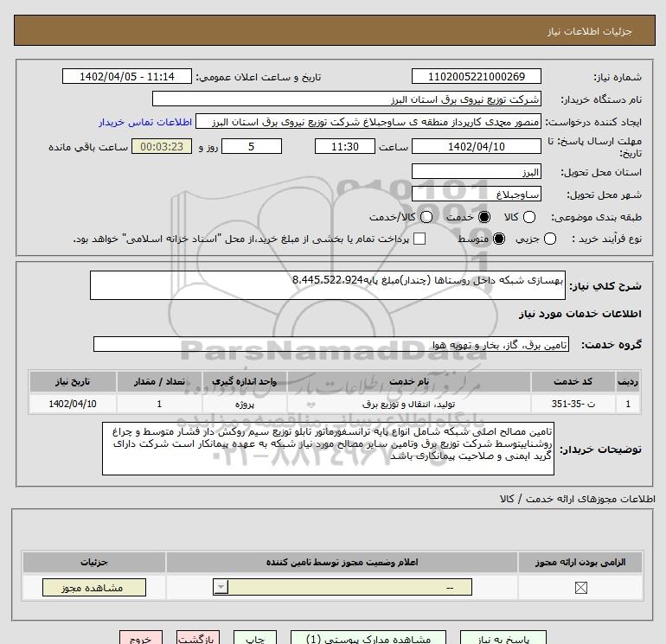Tick the Islamic treasury bonds payment checkbox

click(x=419, y=239)
